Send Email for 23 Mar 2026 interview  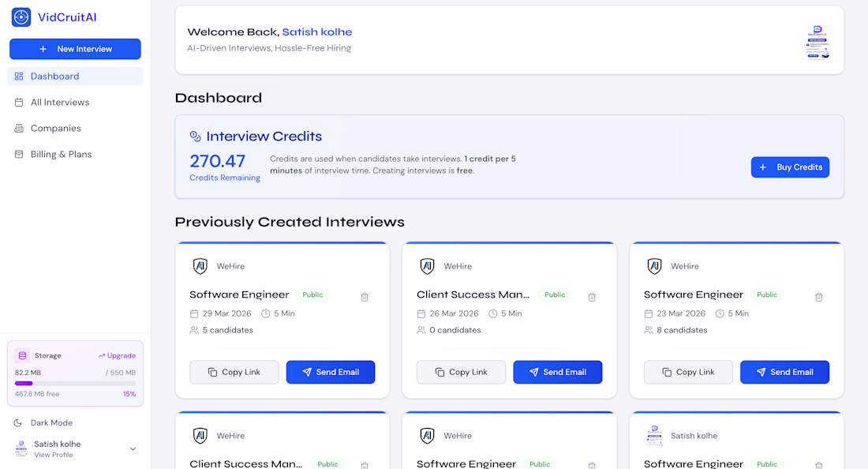pos(784,372)
